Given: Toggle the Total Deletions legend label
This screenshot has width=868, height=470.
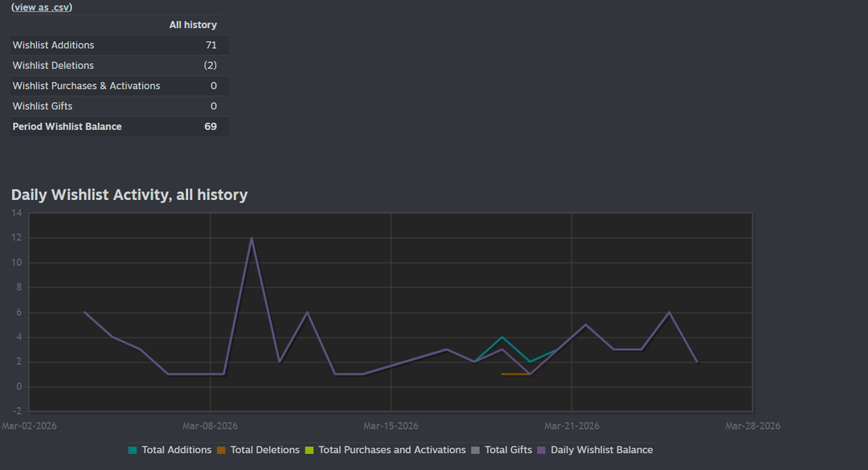Looking at the screenshot, I should pos(264,450).
